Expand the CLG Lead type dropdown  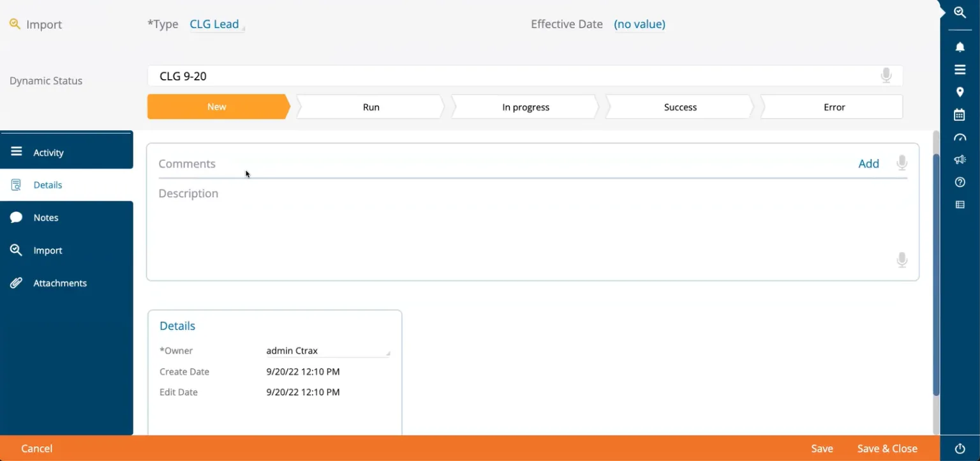[216, 24]
